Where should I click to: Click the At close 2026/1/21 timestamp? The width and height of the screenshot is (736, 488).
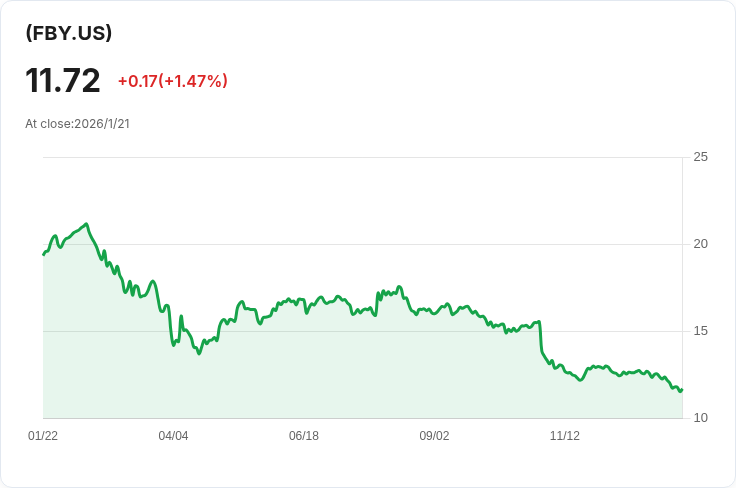click(78, 124)
